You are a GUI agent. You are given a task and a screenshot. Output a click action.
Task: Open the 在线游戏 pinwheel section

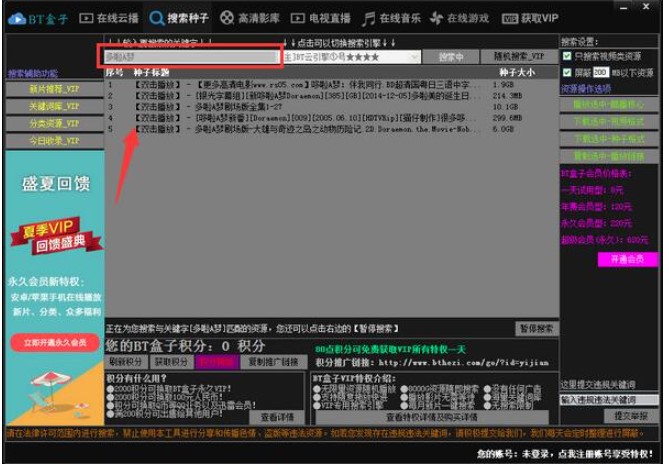(460, 18)
